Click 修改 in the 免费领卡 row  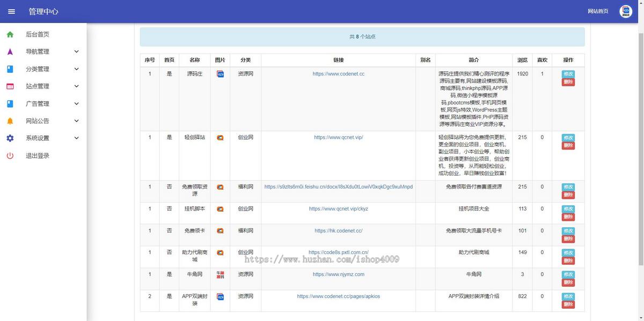point(568,231)
